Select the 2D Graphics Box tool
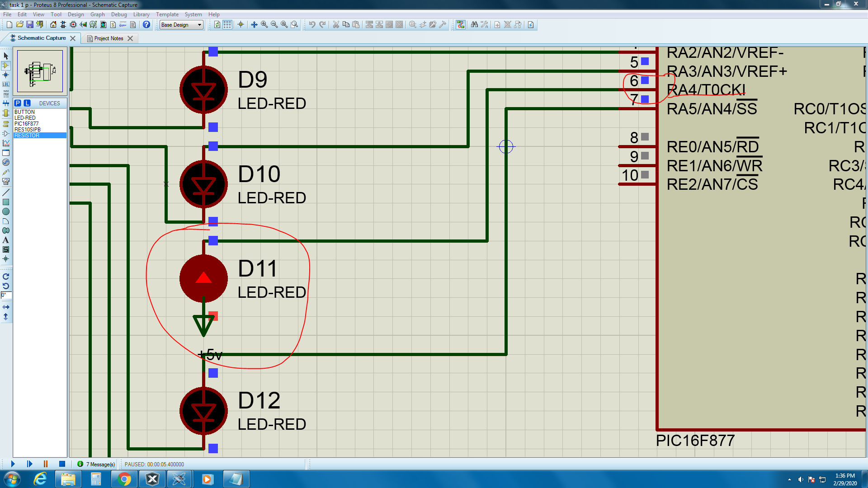 click(x=6, y=202)
